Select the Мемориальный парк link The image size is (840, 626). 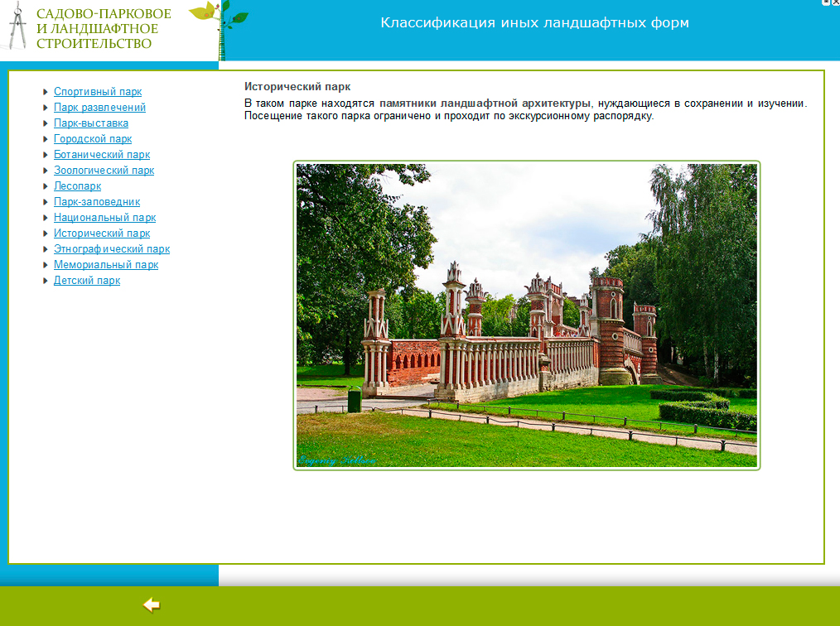[106, 265]
